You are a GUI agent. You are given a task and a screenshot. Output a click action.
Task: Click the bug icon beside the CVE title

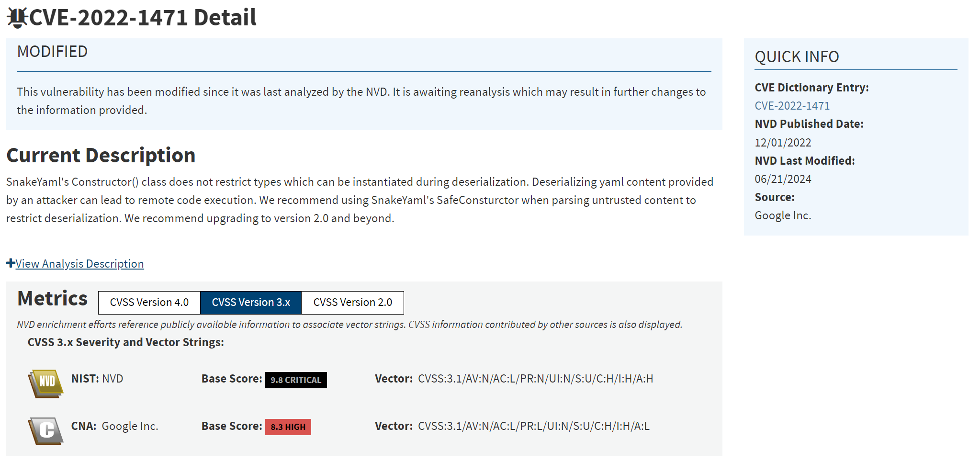click(17, 18)
